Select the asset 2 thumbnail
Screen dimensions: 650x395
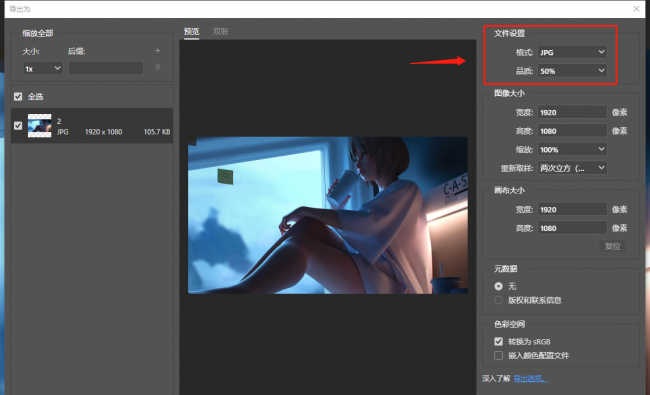pyautogui.click(x=39, y=126)
